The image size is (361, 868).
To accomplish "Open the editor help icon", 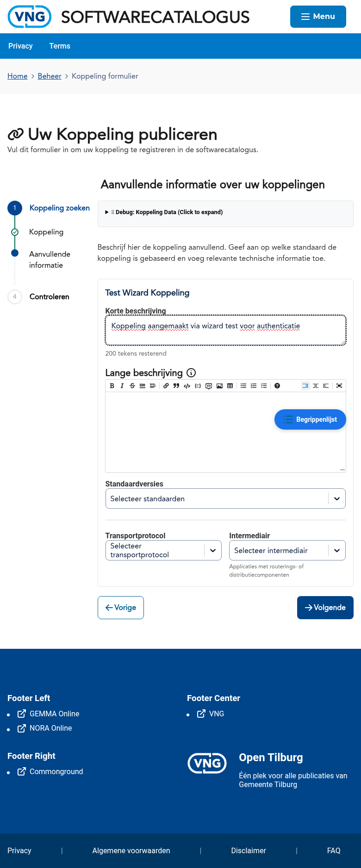I will 277,386.
